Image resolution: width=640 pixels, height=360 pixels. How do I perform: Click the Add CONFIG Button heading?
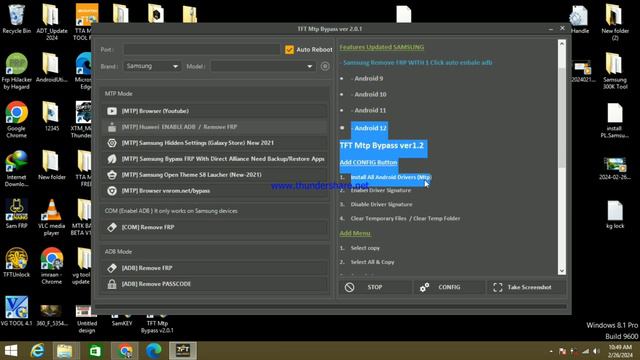(x=369, y=162)
